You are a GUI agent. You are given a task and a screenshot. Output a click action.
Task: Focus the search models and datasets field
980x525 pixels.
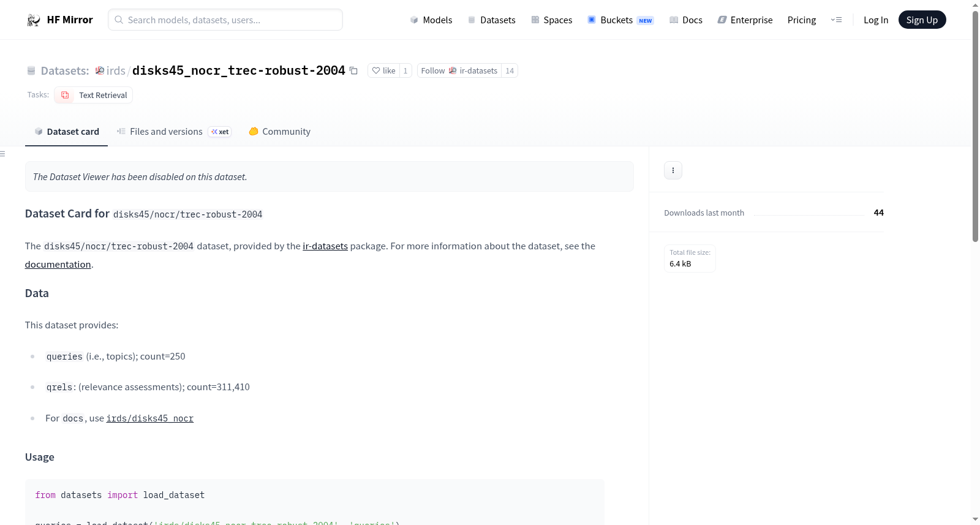point(225,20)
